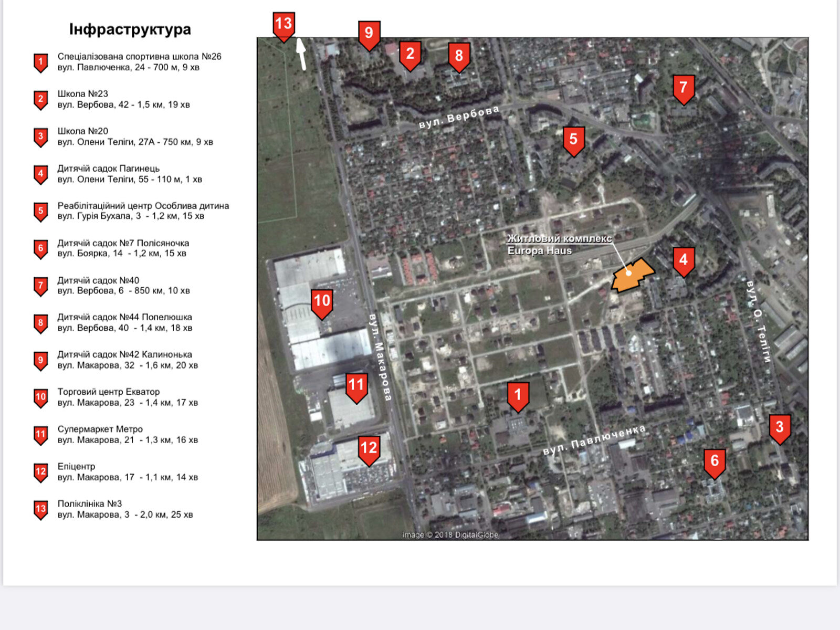Click map marker 3 at the right edge

[780, 429]
